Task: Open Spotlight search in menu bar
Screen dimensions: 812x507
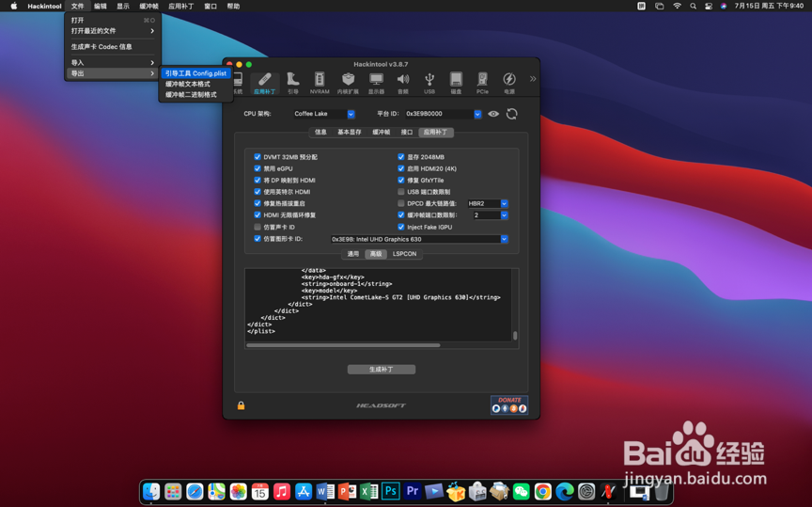Action: (x=693, y=7)
